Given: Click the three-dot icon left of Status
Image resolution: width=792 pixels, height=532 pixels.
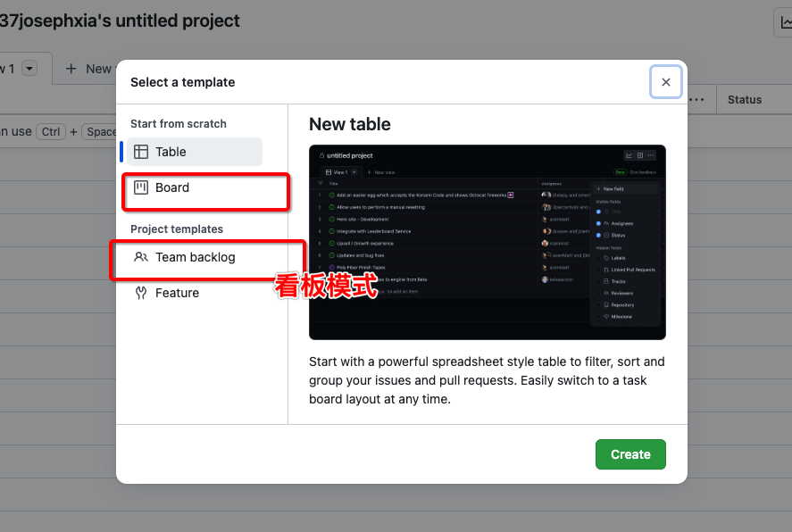Looking at the screenshot, I should 698,99.
